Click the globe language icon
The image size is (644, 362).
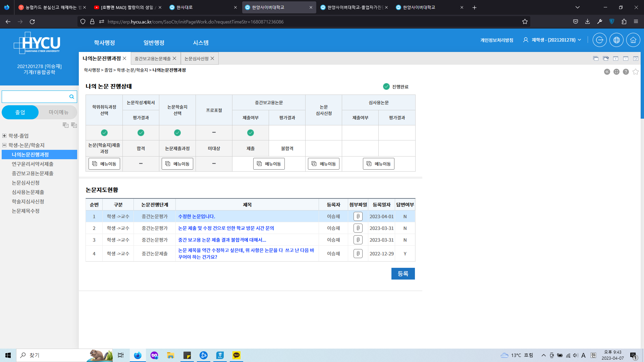click(x=616, y=40)
